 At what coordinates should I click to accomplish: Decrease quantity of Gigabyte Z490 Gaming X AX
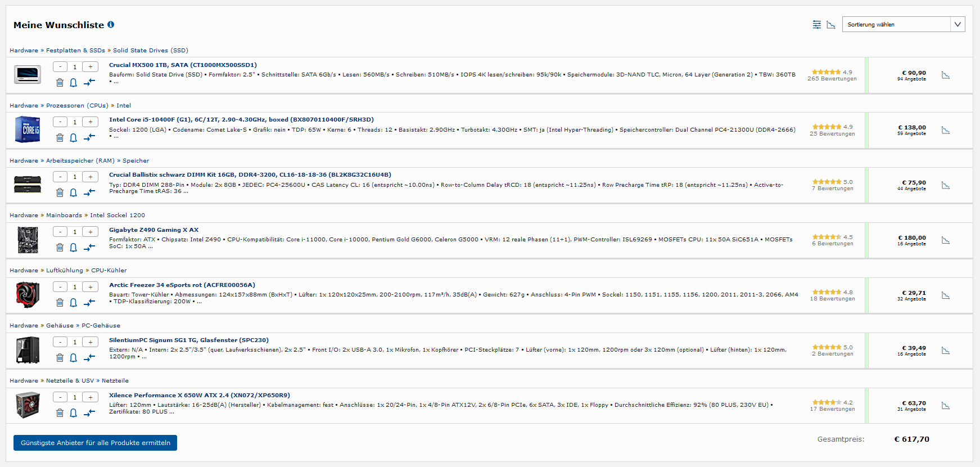(x=60, y=232)
